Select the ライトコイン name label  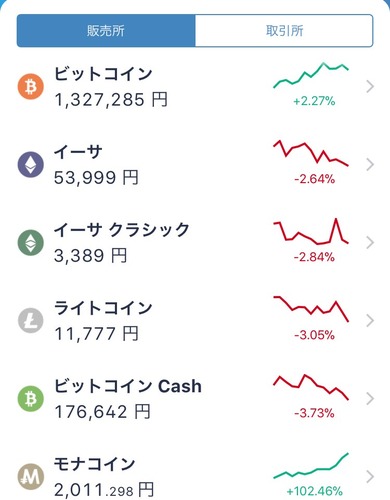(103, 308)
